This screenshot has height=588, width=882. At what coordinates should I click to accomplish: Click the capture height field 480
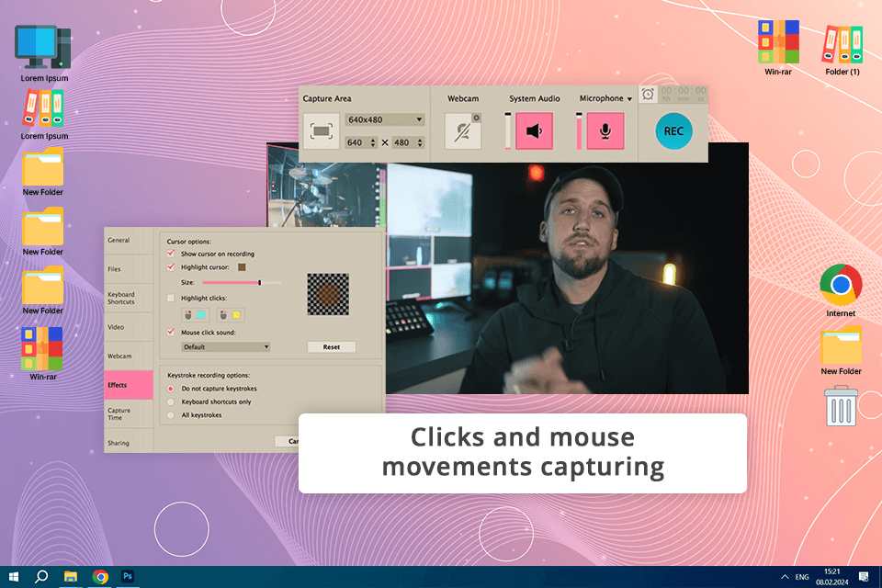[404, 143]
